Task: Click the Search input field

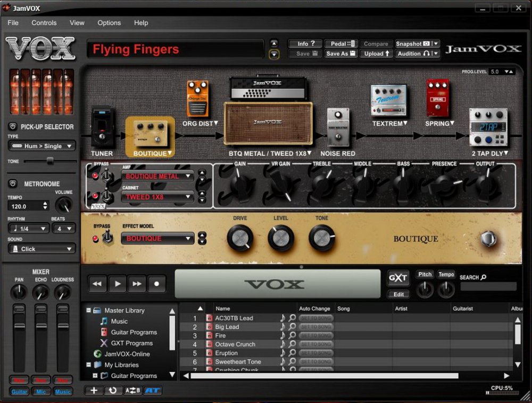Action: [488, 287]
